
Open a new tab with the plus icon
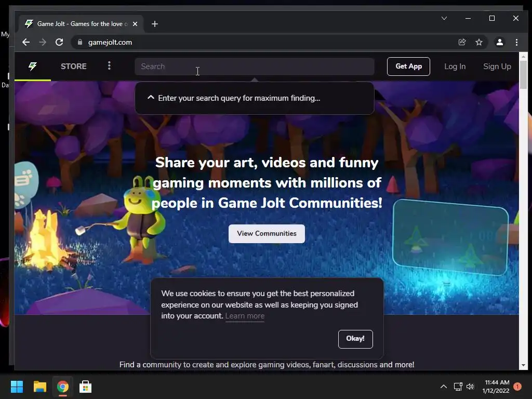[x=155, y=24]
